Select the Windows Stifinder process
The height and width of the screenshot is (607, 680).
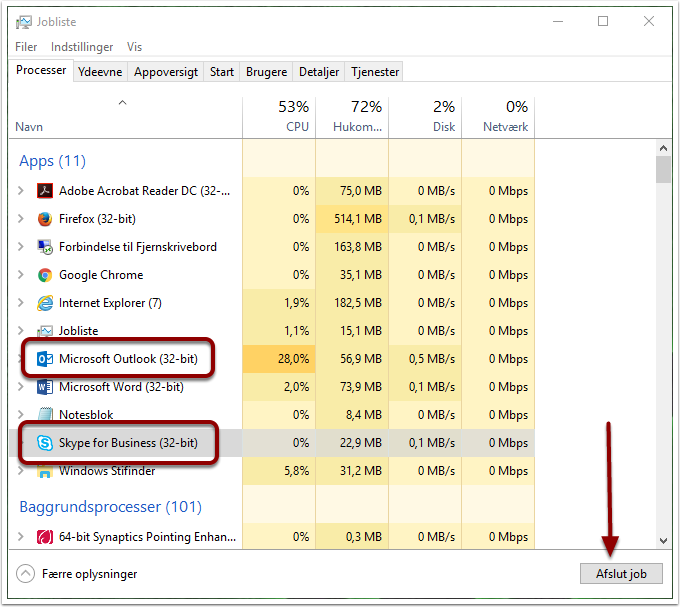[x=107, y=471]
